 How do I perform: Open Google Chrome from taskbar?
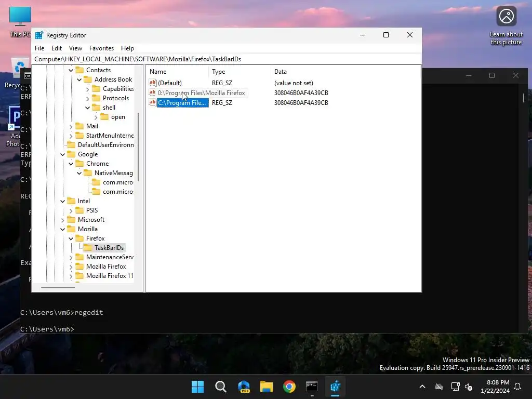coord(289,387)
